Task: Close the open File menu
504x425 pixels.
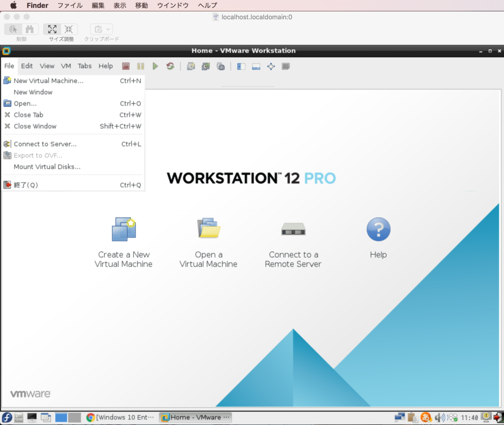Action: coord(9,66)
